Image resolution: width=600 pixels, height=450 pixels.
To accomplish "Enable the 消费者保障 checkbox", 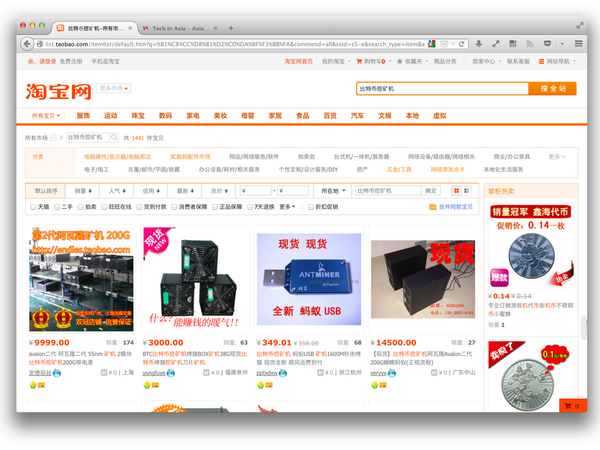I will [x=174, y=207].
